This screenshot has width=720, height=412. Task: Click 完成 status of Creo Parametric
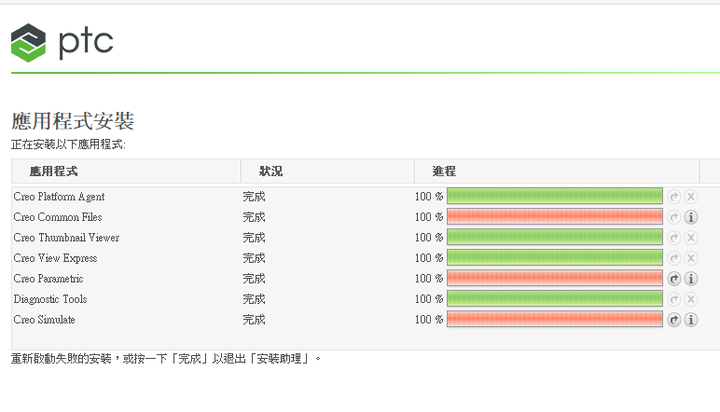254,279
